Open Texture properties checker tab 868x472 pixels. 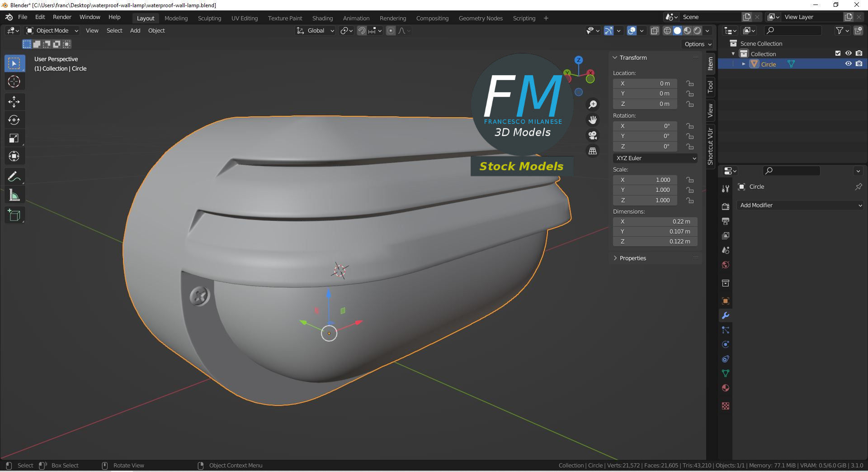(x=726, y=406)
